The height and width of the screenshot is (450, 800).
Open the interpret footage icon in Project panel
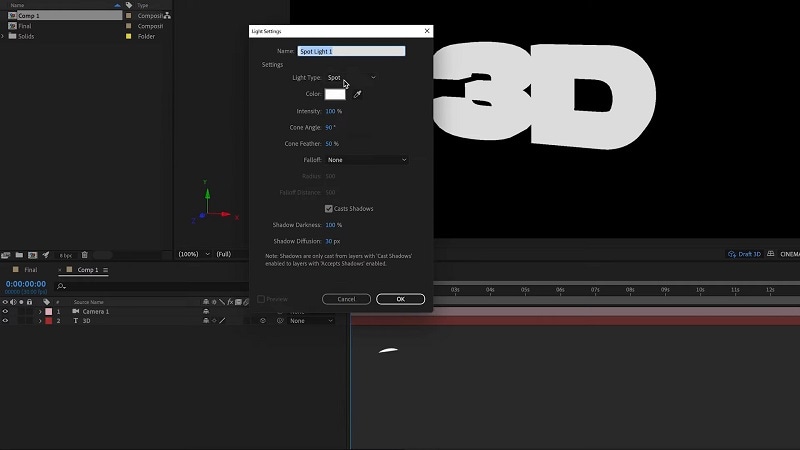tap(6, 255)
